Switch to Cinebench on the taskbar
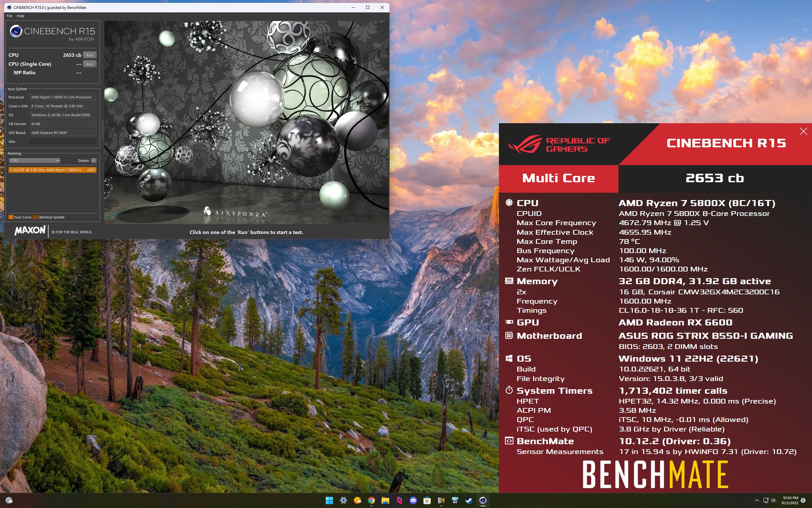This screenshot has height=508, width=812. [x=483, y=501]
